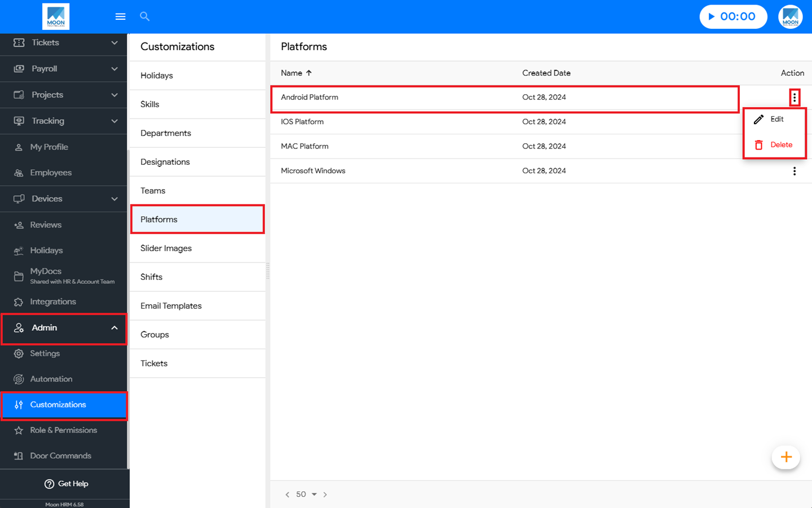The image size is (812, 508).
Task: Open the Slider Images customization tab
Action: pos(197,248)
